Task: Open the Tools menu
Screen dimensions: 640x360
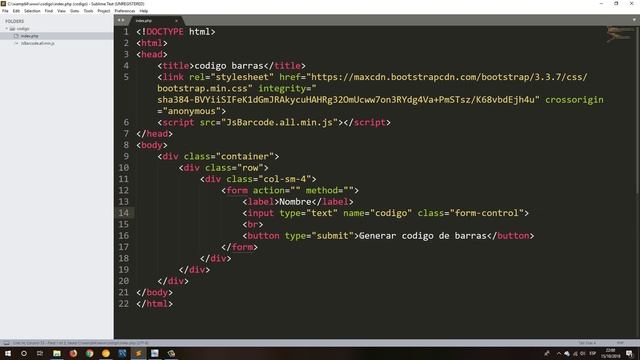Action: tap(88, 11)
